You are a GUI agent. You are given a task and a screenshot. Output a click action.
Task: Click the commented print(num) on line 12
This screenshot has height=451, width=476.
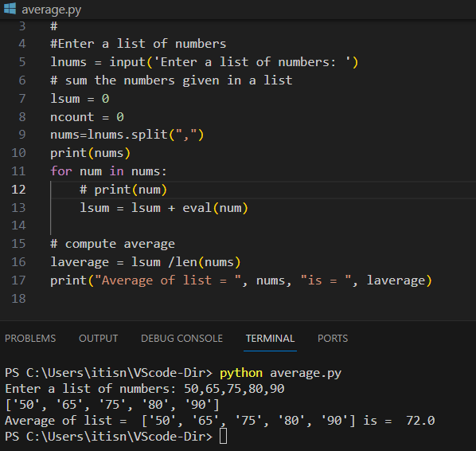(x=123, y=190)
